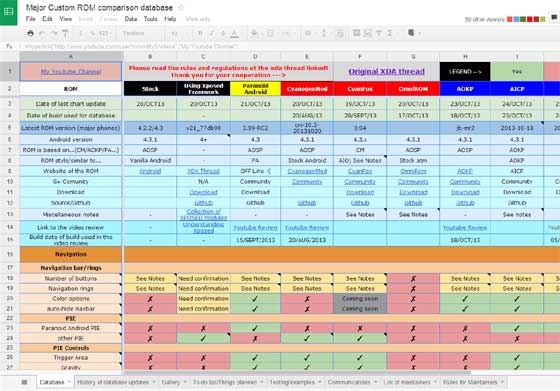Screen dimensions: 560x391
Task: Toggle Italic formatting in the toolbar
Action: pos(211,33)
